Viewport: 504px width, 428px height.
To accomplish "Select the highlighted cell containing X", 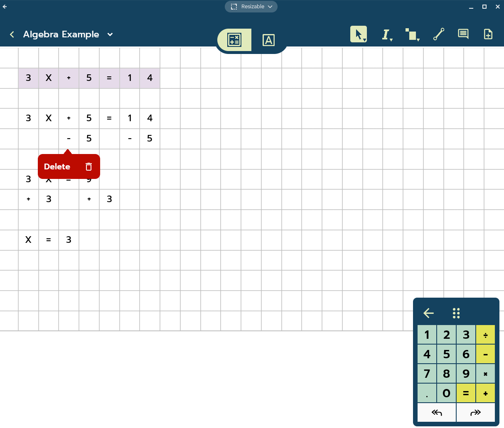I will coord(49,78).
